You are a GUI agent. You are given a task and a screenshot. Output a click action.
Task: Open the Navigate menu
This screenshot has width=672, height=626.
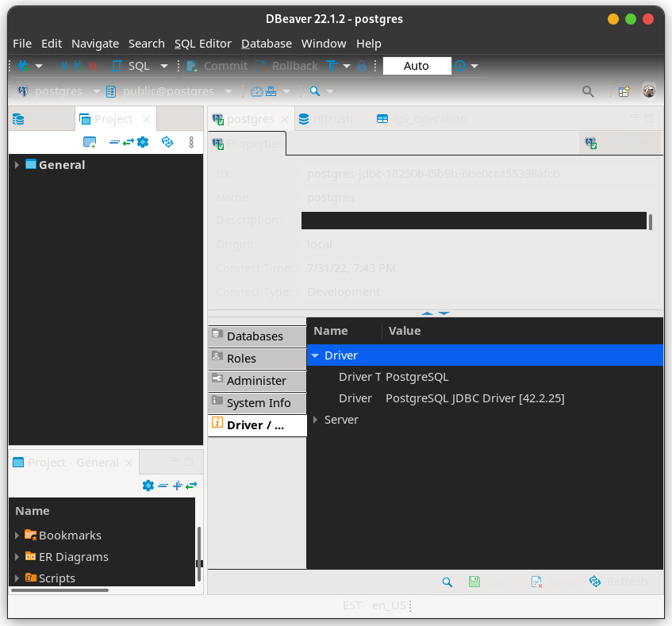[95, 44]
